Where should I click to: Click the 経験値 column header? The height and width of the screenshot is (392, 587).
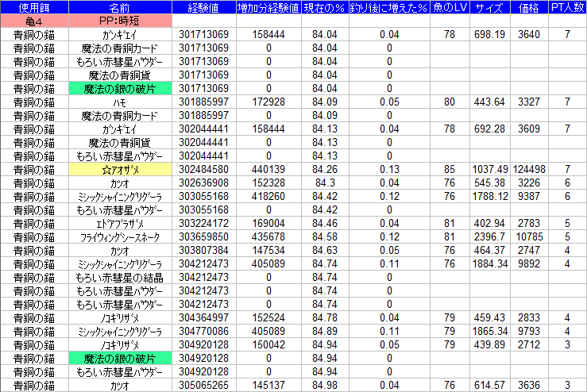point(204,7)
